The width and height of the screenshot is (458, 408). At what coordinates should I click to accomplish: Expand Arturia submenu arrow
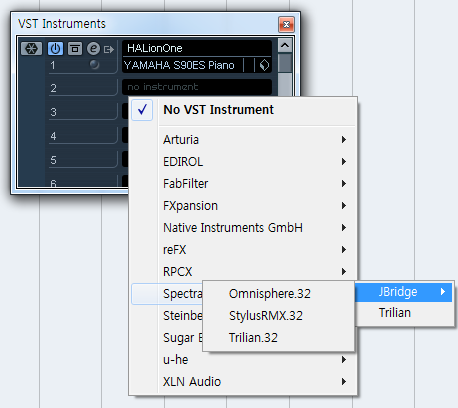(344, 140)
